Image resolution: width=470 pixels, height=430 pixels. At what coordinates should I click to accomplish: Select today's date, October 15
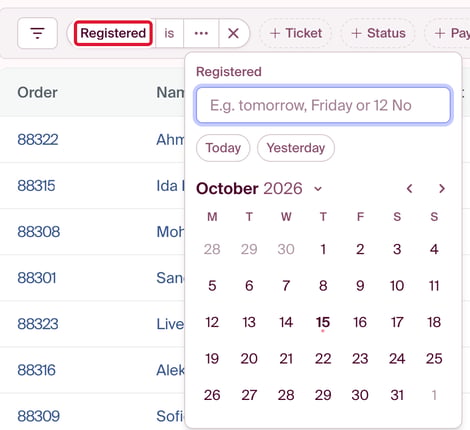coord(323,322)
